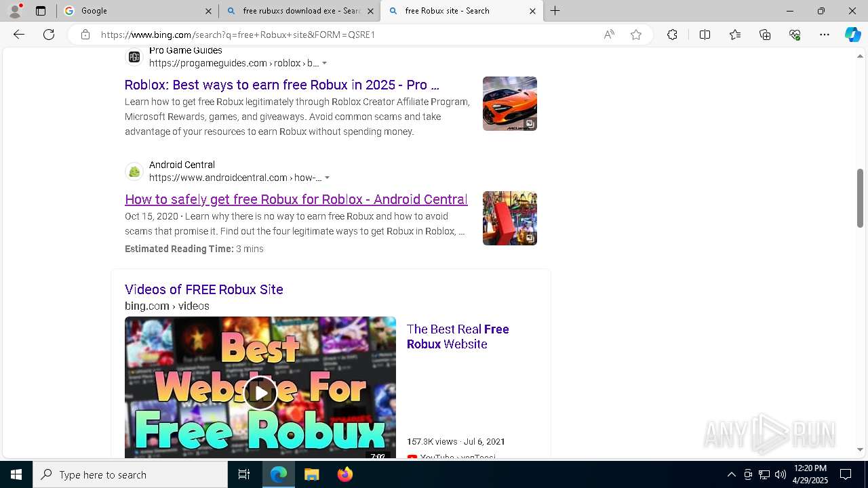Open network status tray icon
This screenshot has height=488, width=868.
tap(764, 474)
